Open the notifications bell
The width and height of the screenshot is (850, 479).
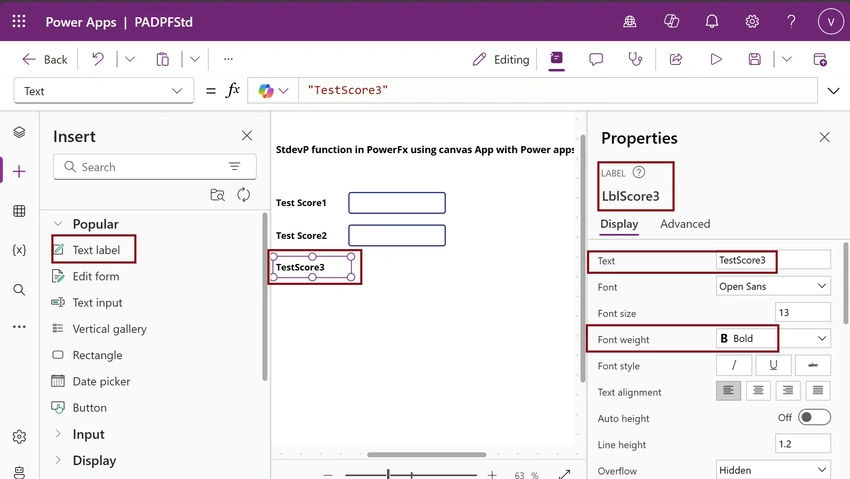[x=712, y=21]
